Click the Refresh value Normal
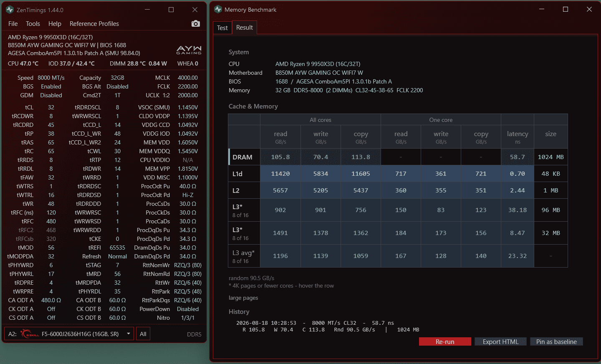The height and width of the screenshot is (364, 601). point(117,256)
